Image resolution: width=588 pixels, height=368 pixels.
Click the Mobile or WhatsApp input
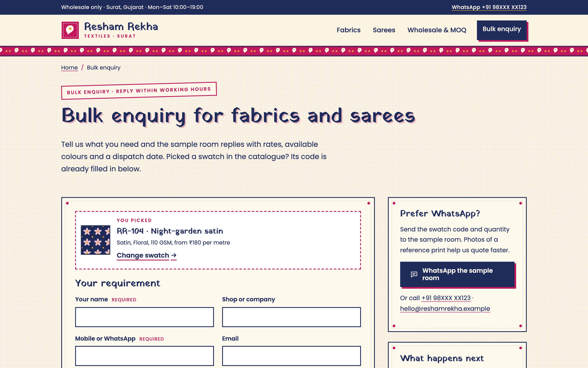pyautogui.click(x=145, y=356)
